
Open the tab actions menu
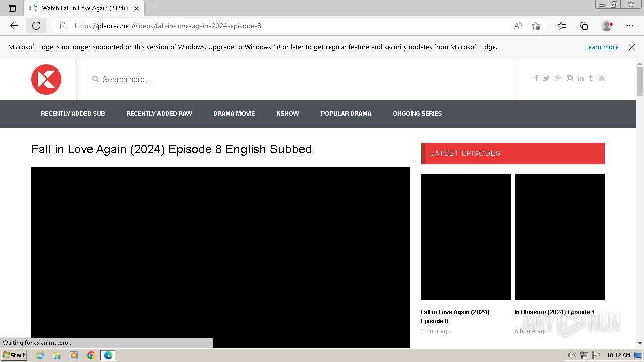(12, 8)
